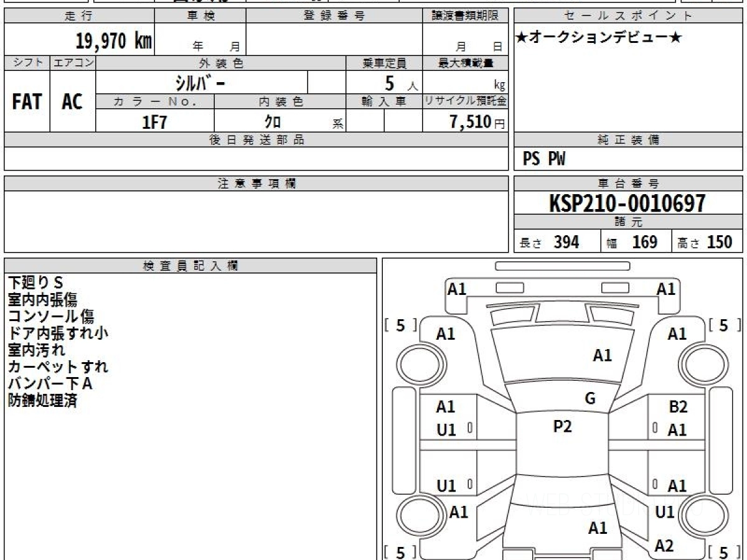Select the seating capacity 5 人
Viewport: 747px width, 560px height.
tap(401, 83)
